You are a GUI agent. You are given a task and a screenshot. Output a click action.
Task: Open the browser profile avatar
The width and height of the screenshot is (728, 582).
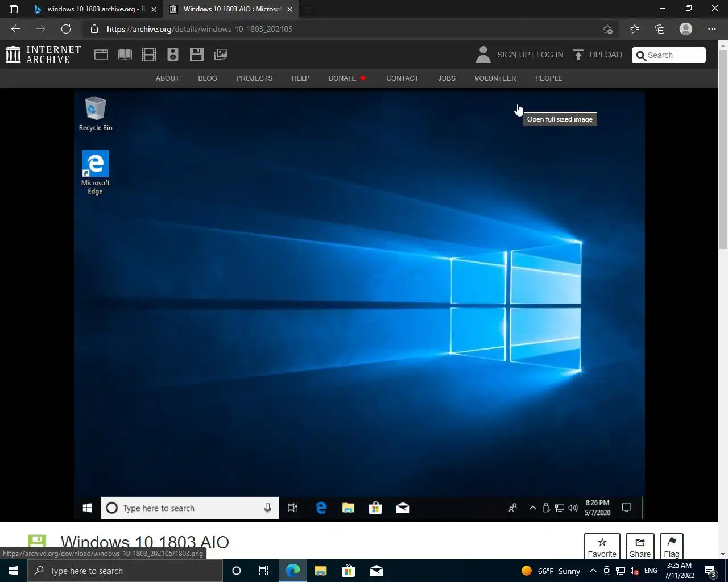(x=686, y=29)
